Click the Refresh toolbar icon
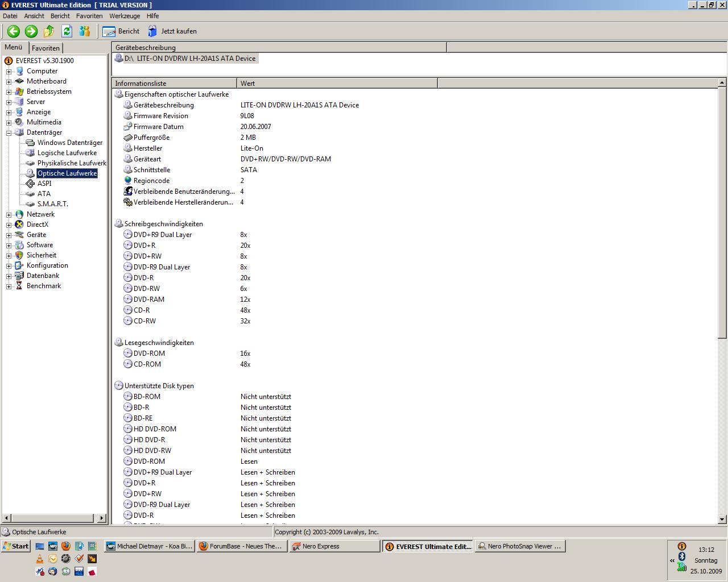Image resolution: width=728 pixels, height=582 pixels. (67, 31)
